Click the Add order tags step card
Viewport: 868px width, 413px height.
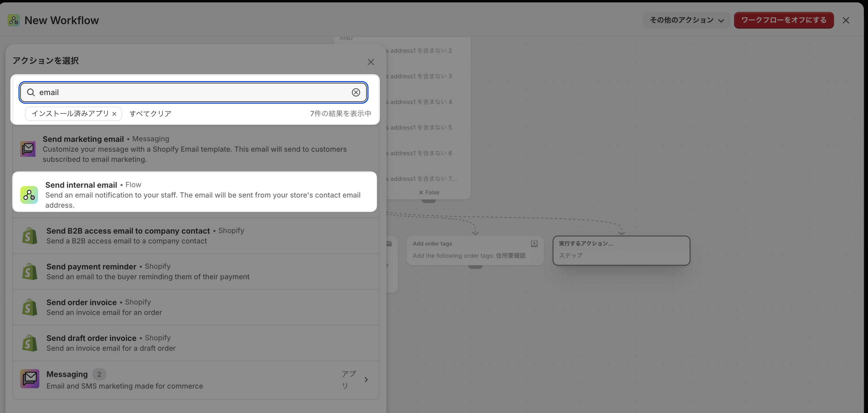(x=475, y=250)
